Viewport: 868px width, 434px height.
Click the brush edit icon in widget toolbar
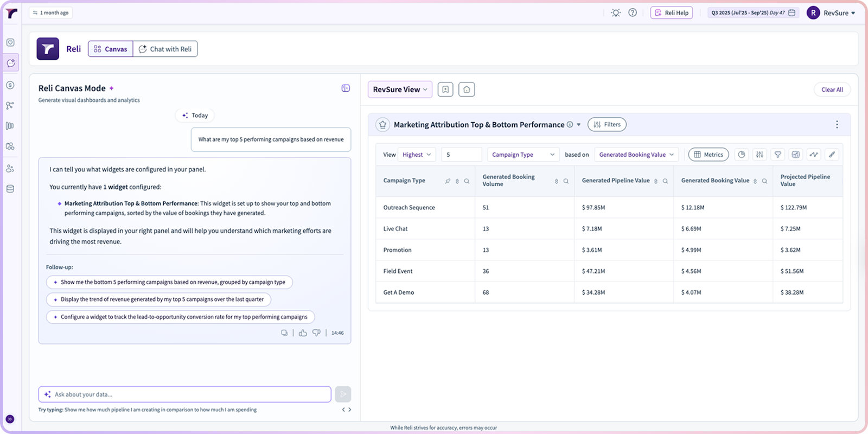coord(832,155)
